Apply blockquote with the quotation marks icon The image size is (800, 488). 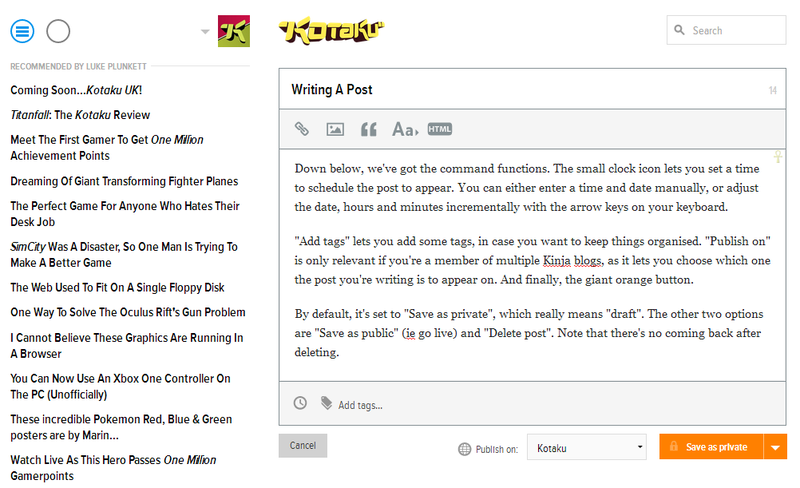[x=369, y=130]
